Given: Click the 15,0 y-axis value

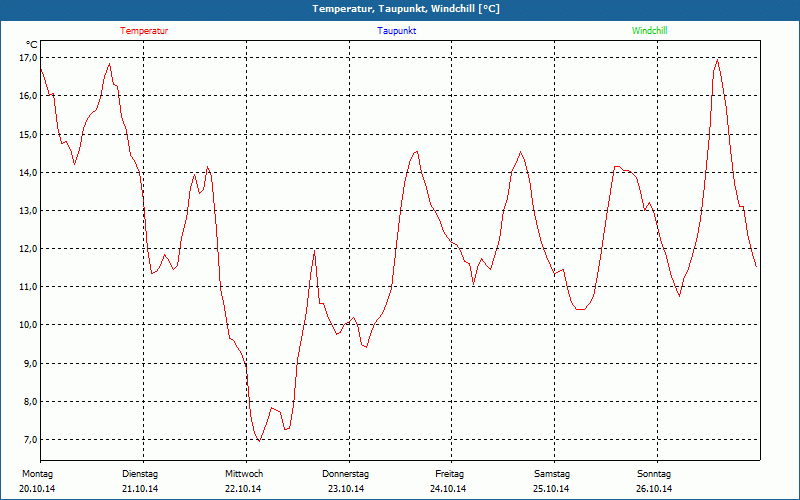Looking at the screenshot, I should click(x=28, y=134).
